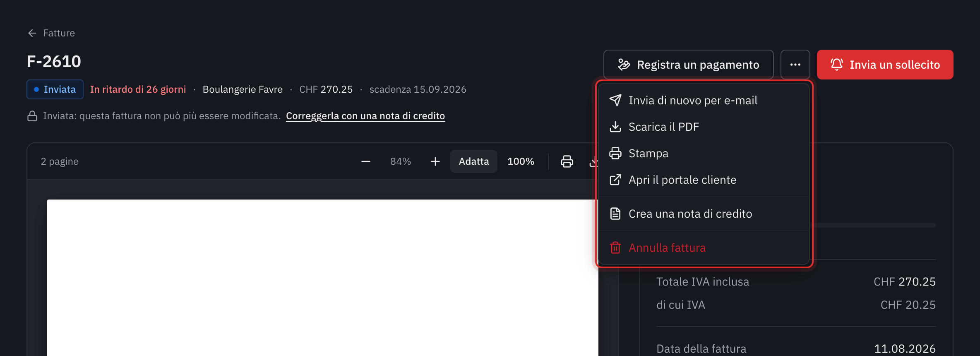Select Stampa in the dropdown menu
This screenshot has width=980, height=356.
704,153
